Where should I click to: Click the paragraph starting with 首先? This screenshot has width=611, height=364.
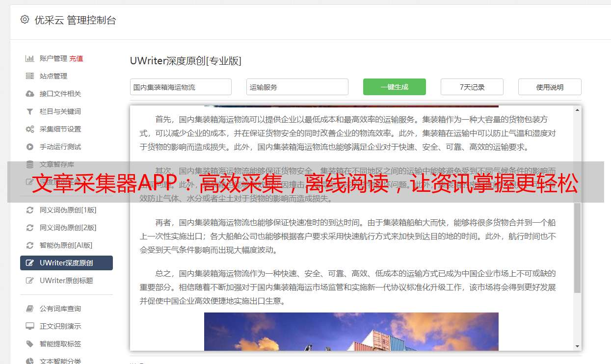[x=348, y=133]
